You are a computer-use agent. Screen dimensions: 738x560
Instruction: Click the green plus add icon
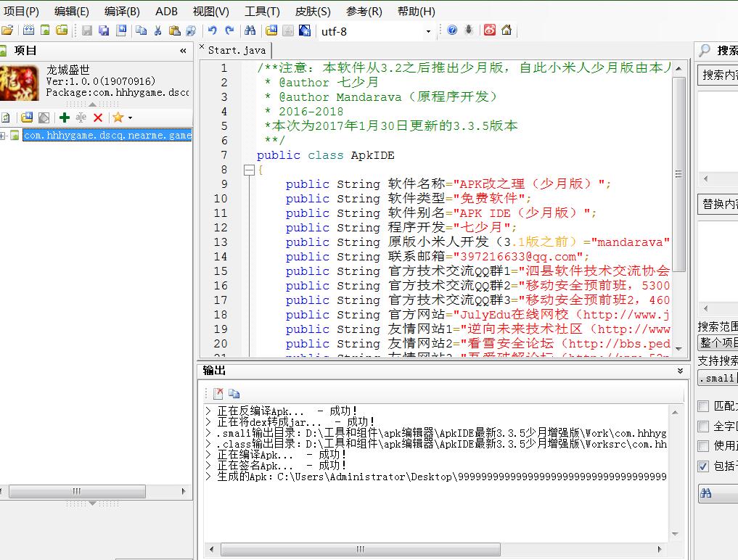(65, 118)
